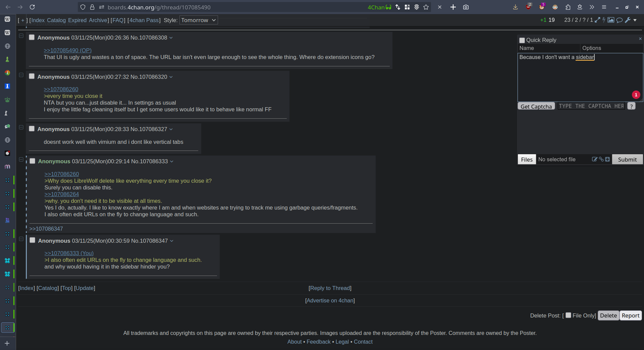
Task: Open the tracking protection shield icon
Action: point(83,7)
